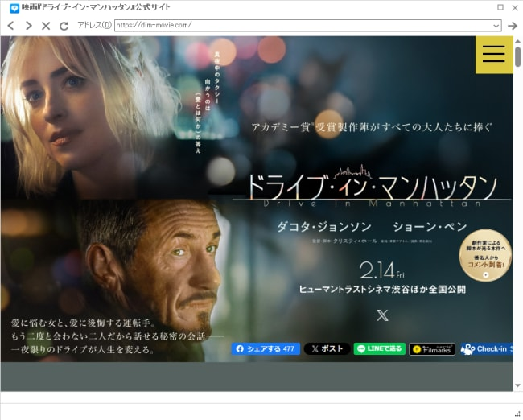Click the アカデミー賞 tagline text
The image size is (523, 420).
point(372,127)
